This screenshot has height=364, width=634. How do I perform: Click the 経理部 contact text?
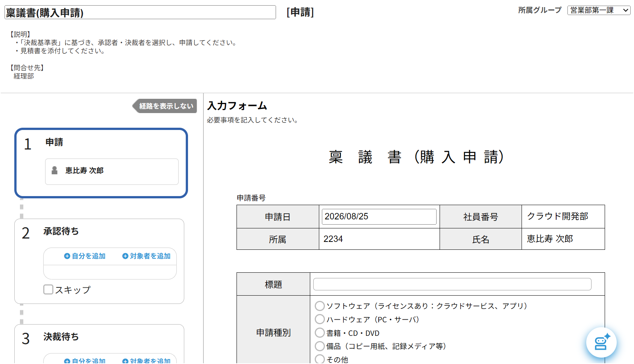tap(24, 76)
